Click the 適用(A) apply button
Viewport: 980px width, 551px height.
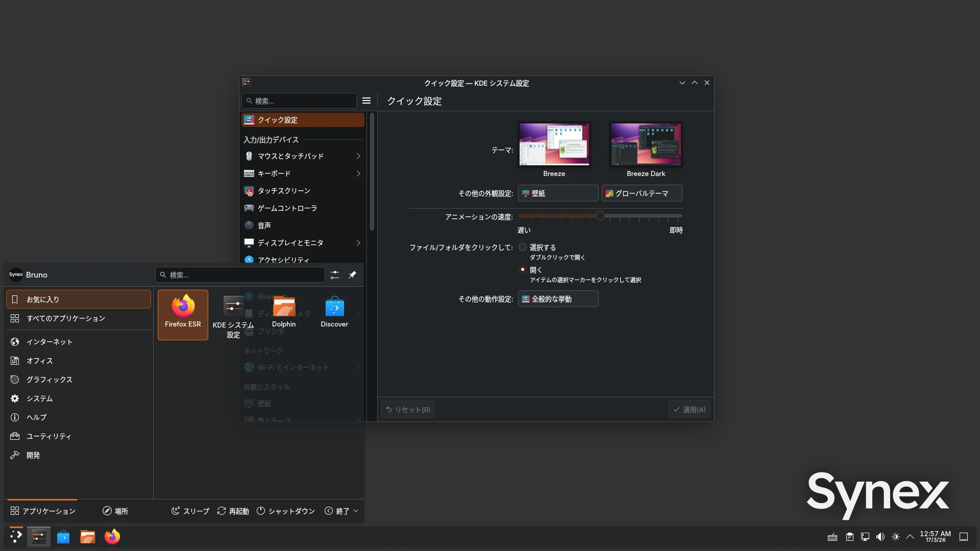point(689,409)
